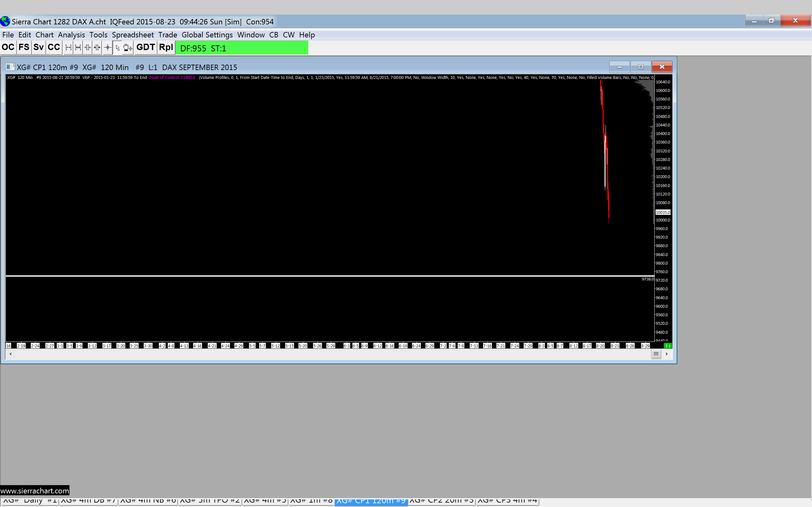Click the CC toolbar button
812x507 pixels.
pyautogui.click(x=54, y=47)
